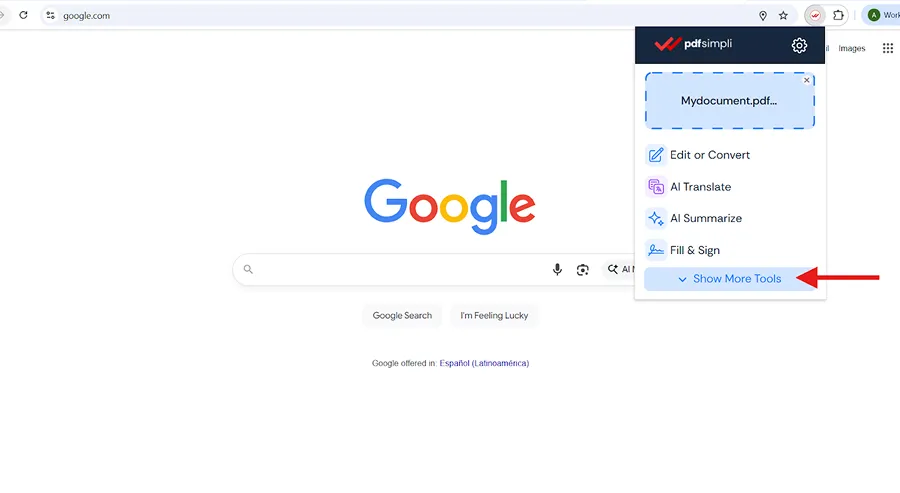Click the Google Search button
This screenshot has width=900, height=493.
[x=402, y=316]
